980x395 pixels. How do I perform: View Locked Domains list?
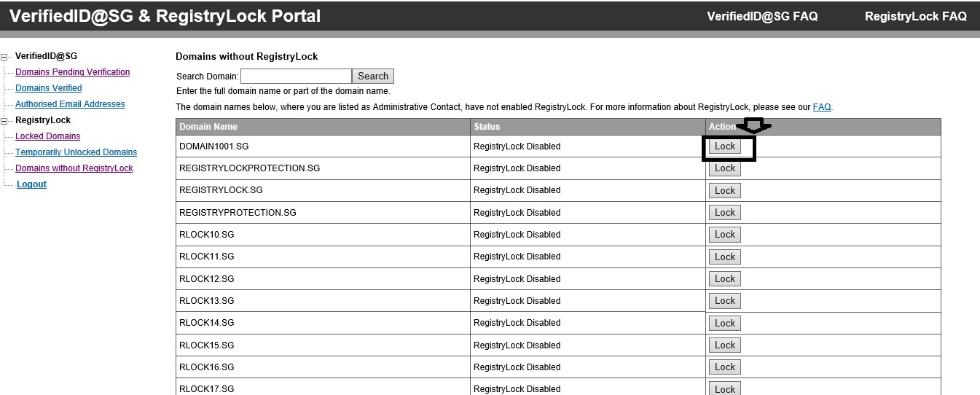[47, 136]
